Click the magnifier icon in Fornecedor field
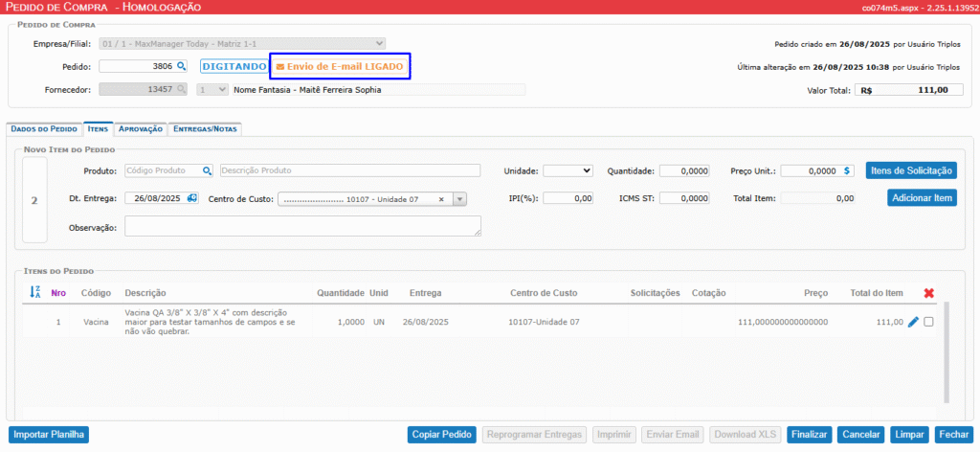This screenshot has width=980, height=452. (181, 89)
